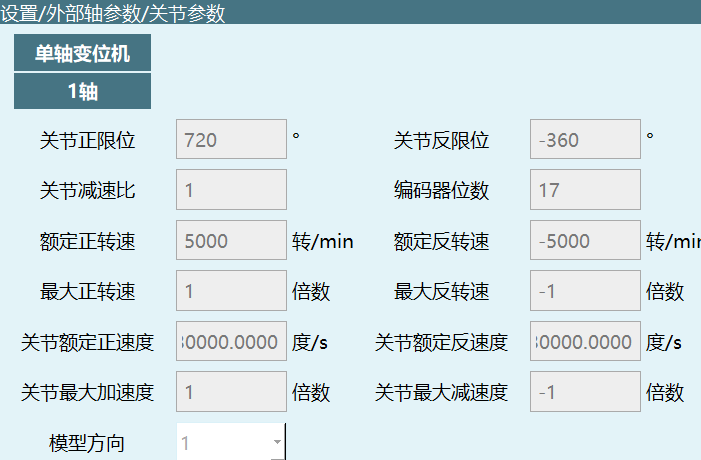Click the 最大反转速 label
The width and height of the screenshot is (701, 460).
click(441, 291)
